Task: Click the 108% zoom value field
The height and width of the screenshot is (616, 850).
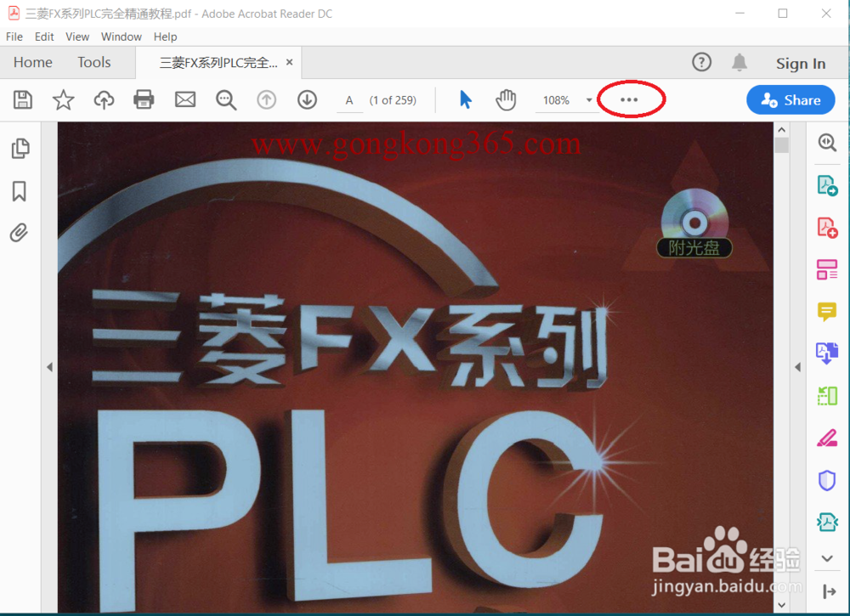Action: [558, 100]
